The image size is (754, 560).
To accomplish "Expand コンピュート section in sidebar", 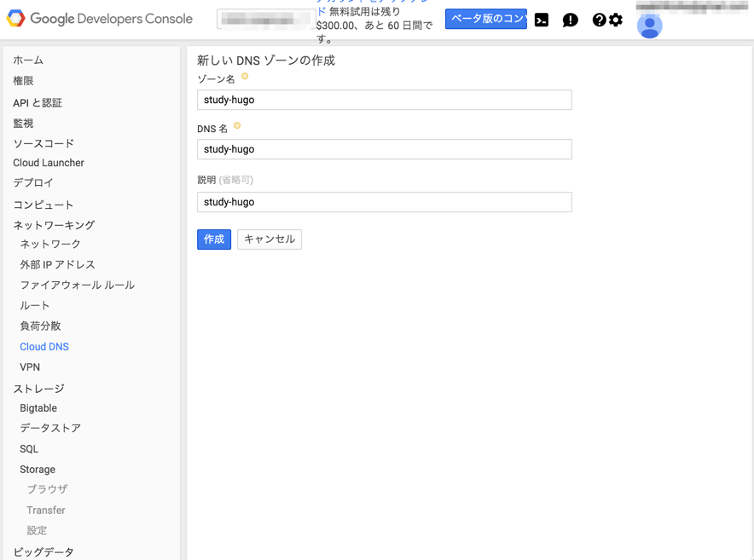I will [x=43, y=205].
